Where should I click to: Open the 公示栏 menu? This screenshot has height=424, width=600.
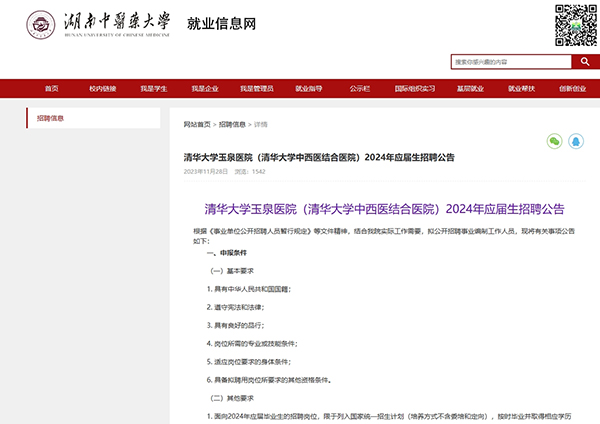coord(360,88)
